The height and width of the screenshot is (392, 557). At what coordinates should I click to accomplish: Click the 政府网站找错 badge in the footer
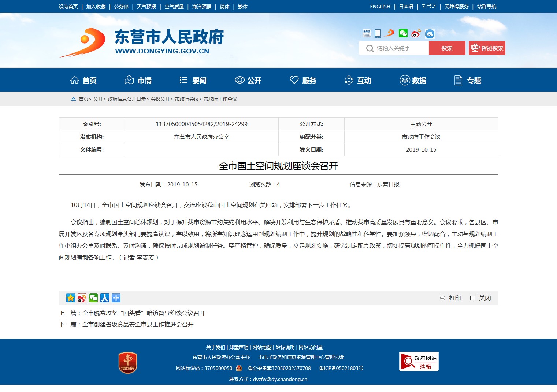[419, 362]
